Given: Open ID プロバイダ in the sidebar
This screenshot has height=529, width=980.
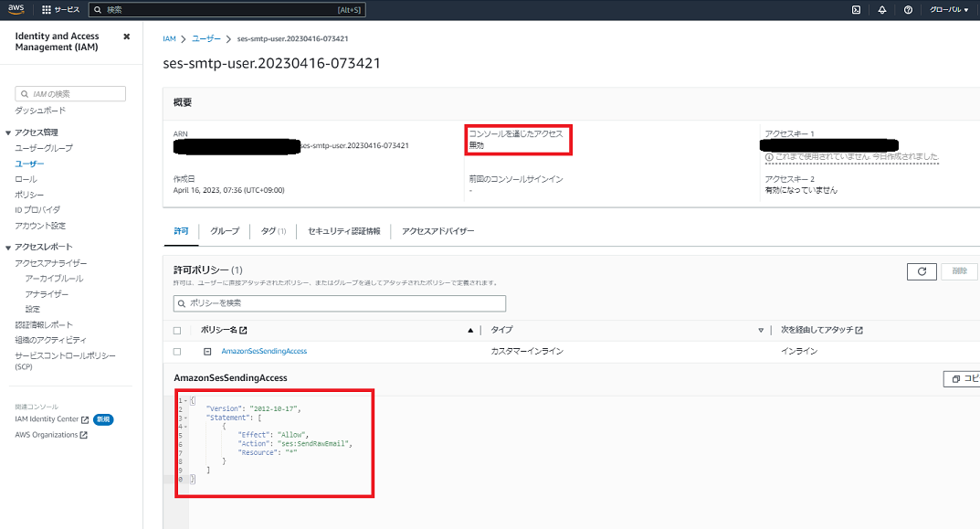Looking at the screenshot, I should (x=37, y=210).
